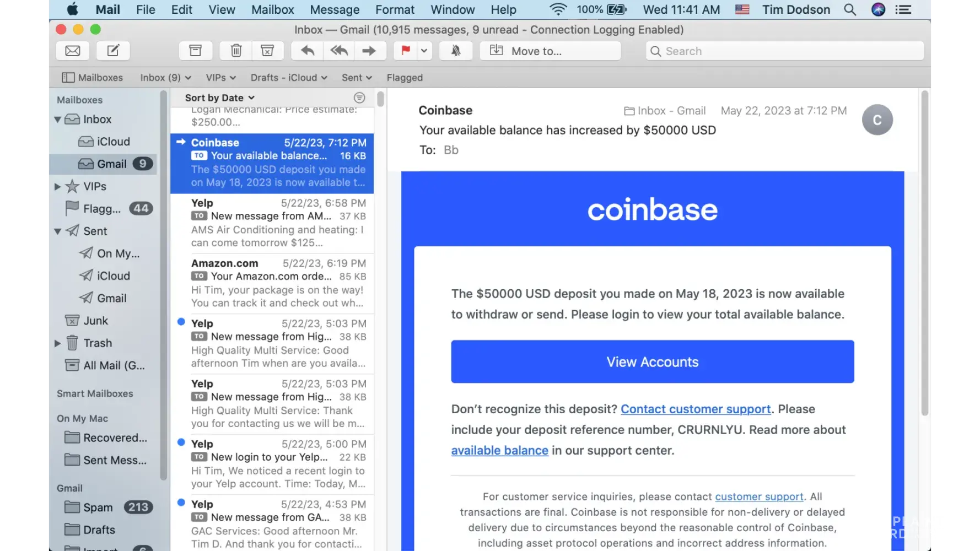Image resolution: width=980 pixels, height=551 pixels.
Task: Click the battery status icon
Action: 617,9
